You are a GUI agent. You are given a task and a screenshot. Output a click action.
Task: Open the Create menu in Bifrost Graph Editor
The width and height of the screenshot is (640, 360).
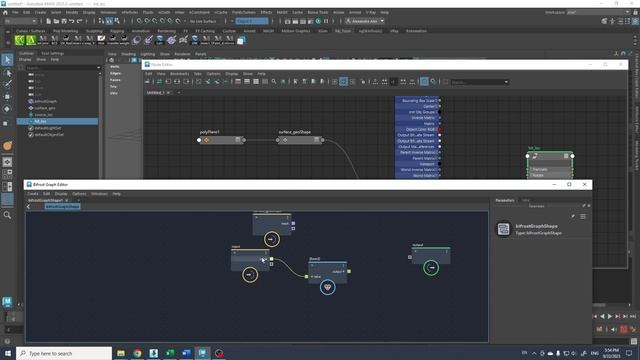click(x=33, y=194)
